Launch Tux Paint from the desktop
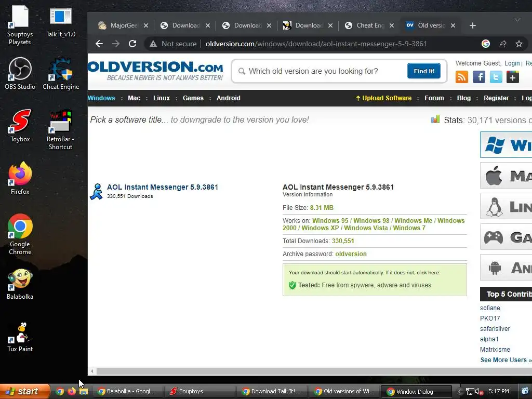Viewport: 532px width, 399px height. (20, 337)
